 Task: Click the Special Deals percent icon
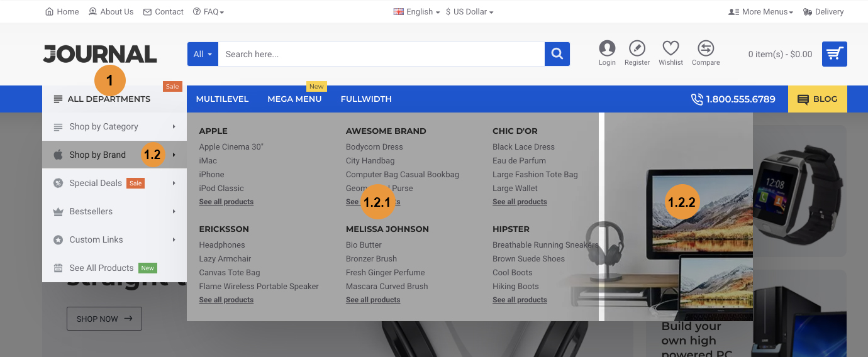(58, 183)
